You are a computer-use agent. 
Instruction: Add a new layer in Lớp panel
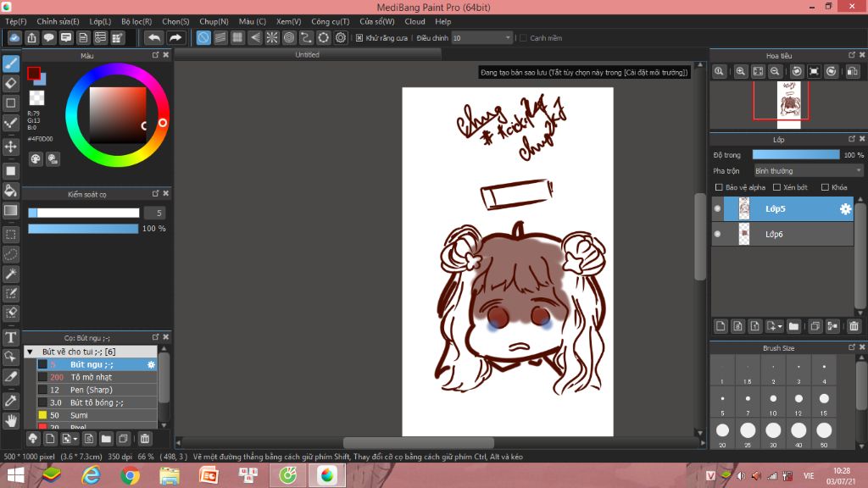pyautogui.click(x=721, y=326)
